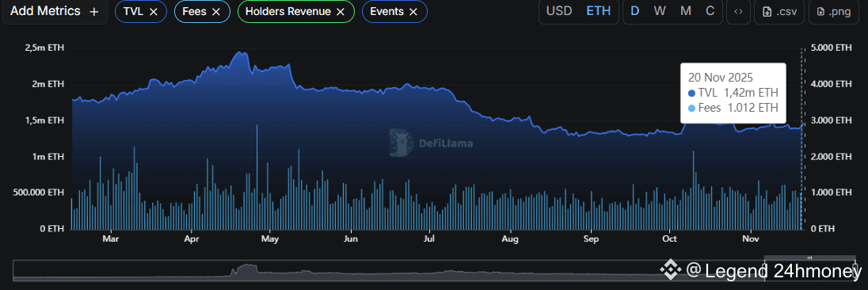This screenshot has height=290, width=868.
Task: Switch denomination to ETH
Action: tap(599, 12)
